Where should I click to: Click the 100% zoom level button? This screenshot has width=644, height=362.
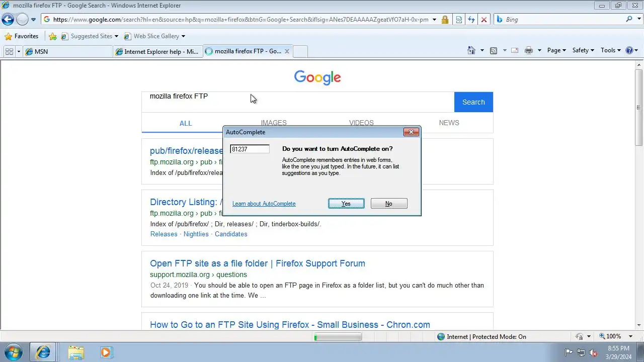tap(610, 336)
